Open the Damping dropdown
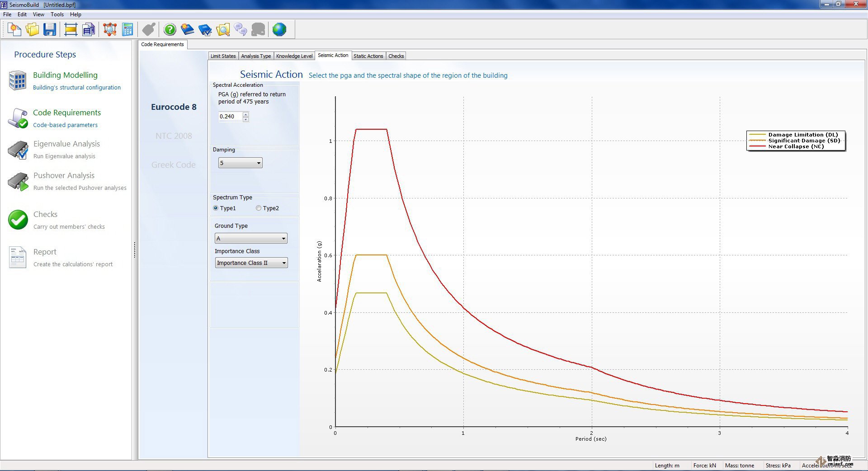868x471 pixels. 241,163
